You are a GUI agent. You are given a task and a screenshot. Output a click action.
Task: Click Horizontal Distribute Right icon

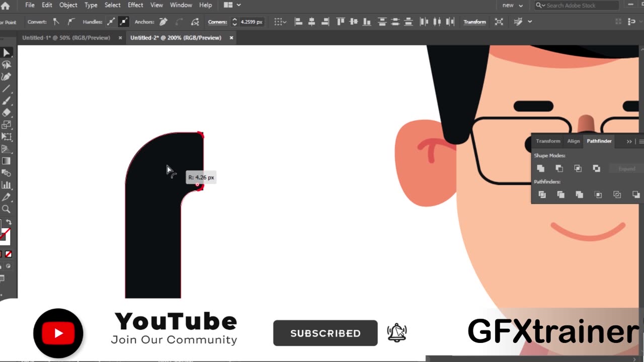(450, 22)
